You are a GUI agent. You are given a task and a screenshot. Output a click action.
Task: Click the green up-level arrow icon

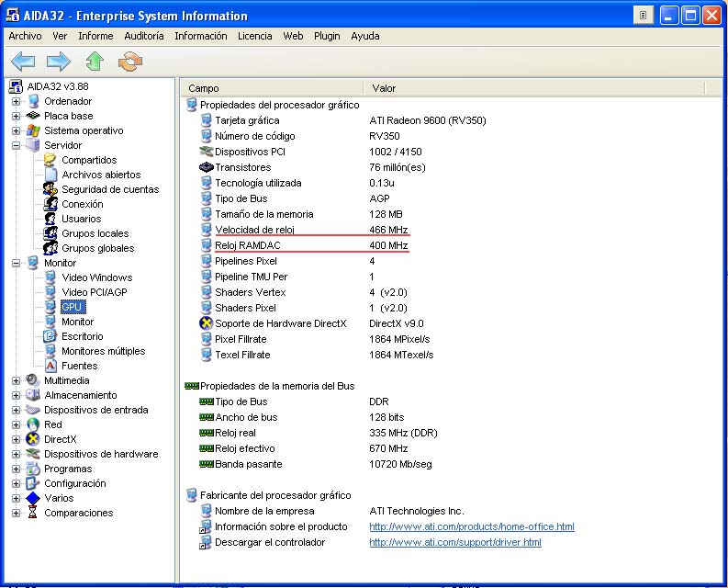[95, 62]
